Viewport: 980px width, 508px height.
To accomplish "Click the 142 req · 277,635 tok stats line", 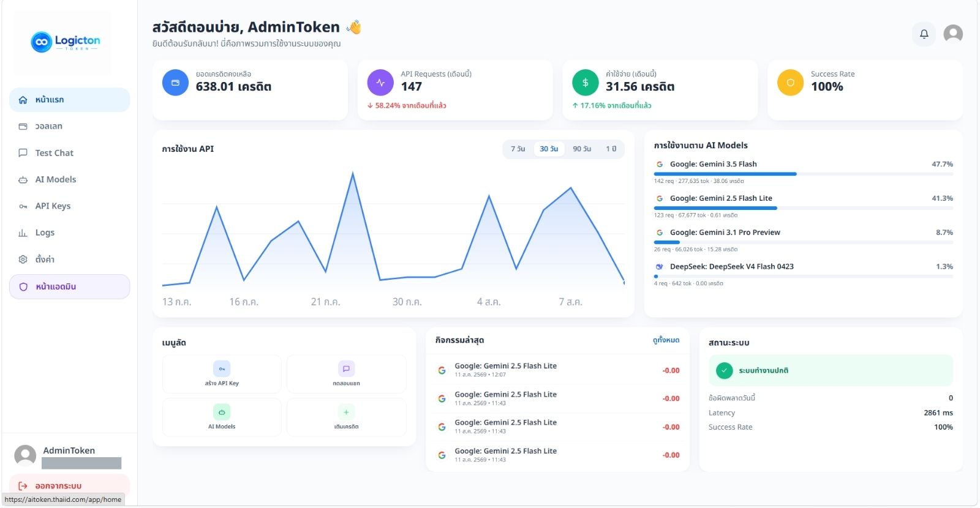I will [699, 181].
